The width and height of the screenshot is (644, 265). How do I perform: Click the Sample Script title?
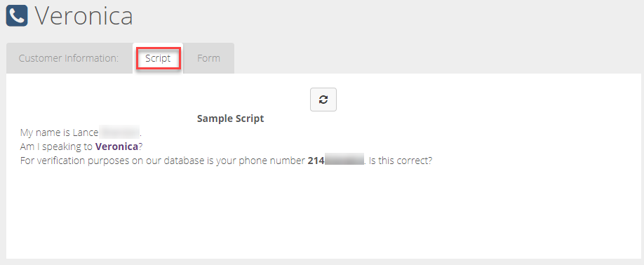click(230, 119)
